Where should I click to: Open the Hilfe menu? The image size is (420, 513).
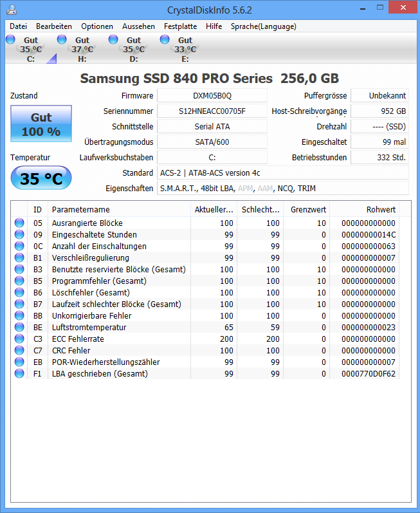click(x=214, y=26)
